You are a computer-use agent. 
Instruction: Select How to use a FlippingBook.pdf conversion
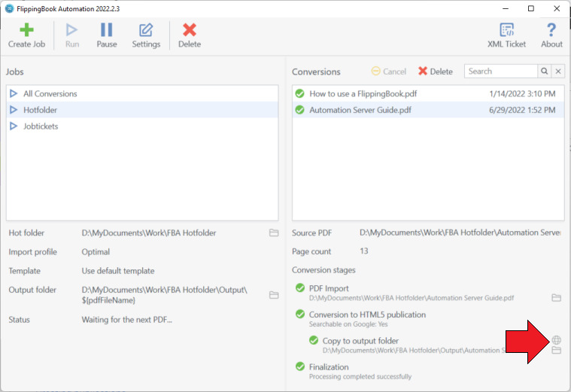[x=428, y=93]
